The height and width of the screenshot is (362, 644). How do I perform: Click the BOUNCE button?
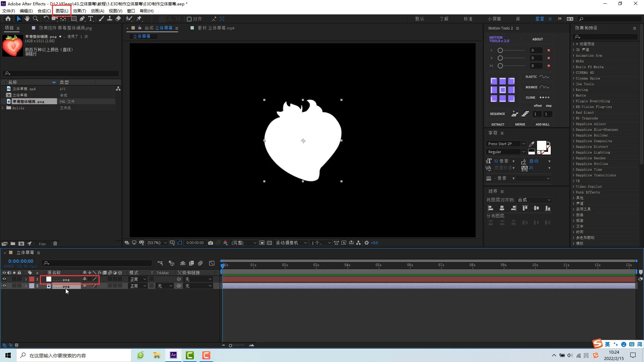pyautogui.click(x=537, y=87)
